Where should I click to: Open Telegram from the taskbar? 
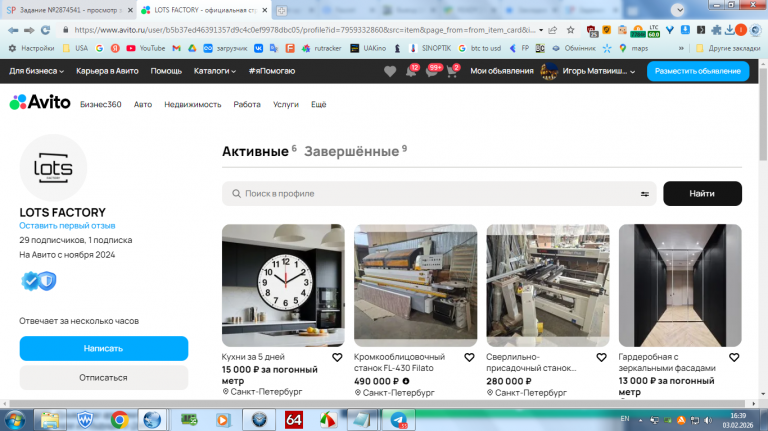tap(399, 420)
